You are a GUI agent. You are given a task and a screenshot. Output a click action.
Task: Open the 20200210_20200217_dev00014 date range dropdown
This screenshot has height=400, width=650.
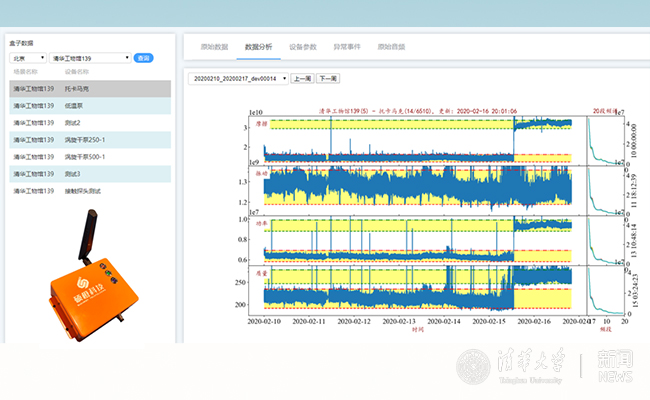click(239, 77)
